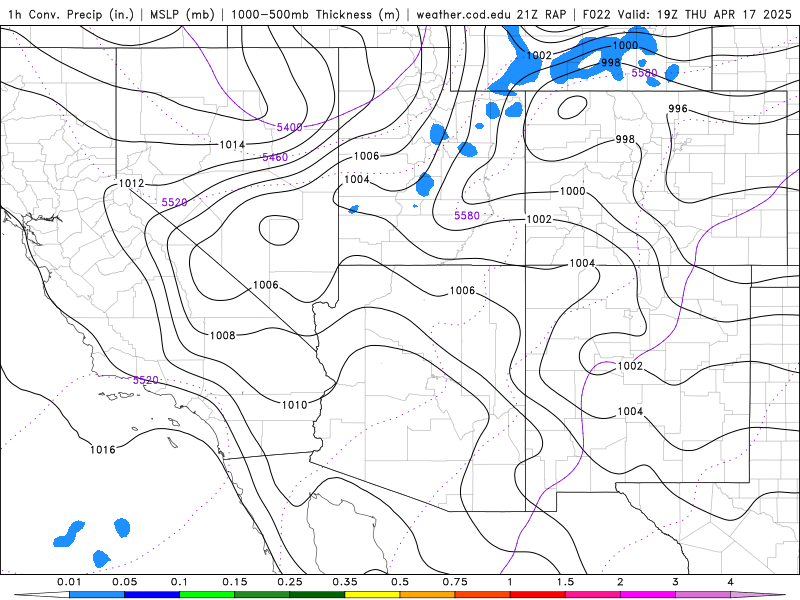Click the '998' label inside the blue precipitation
The height and width of the screenshot is (600, 800).
pos(611,62)
